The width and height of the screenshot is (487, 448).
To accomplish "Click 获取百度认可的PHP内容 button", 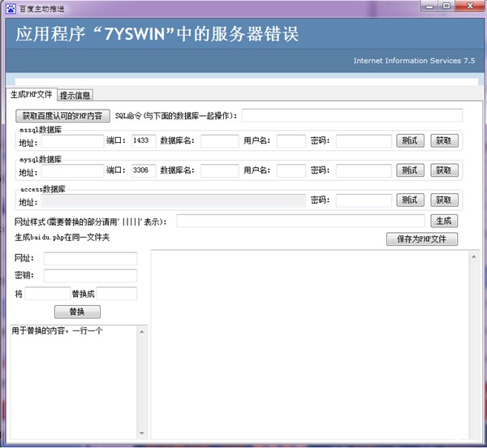I will [x=62, y=116].
